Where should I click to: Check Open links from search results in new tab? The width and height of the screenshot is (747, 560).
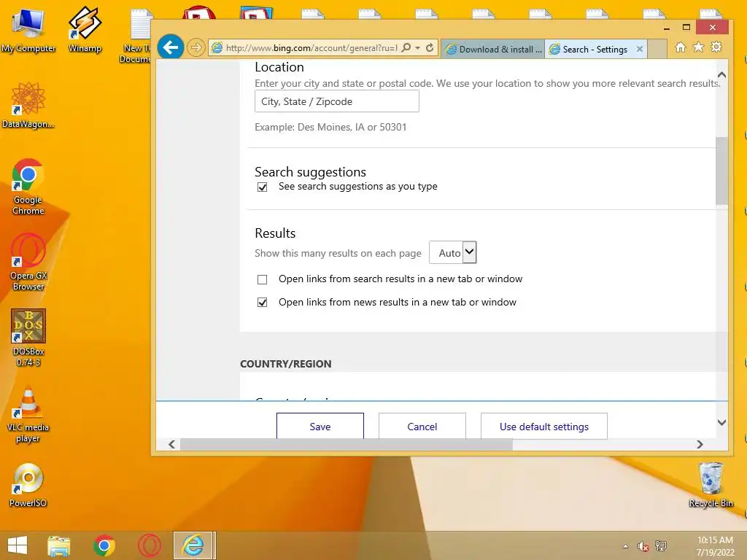262,279
